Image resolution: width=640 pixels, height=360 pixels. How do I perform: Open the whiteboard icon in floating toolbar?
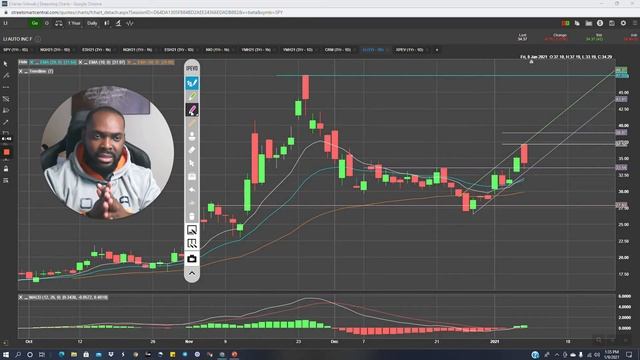(x=192, y=244)
